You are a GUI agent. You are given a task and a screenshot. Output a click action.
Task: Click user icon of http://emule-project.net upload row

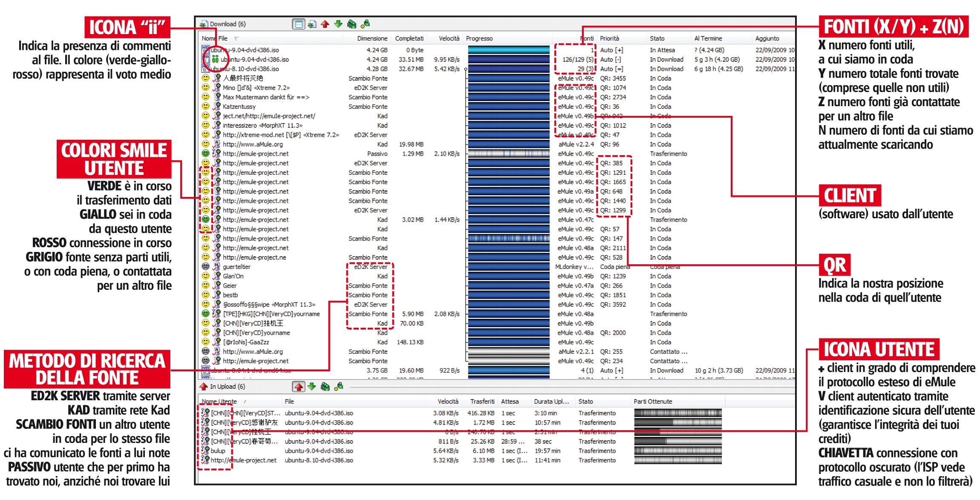[205, 460]
